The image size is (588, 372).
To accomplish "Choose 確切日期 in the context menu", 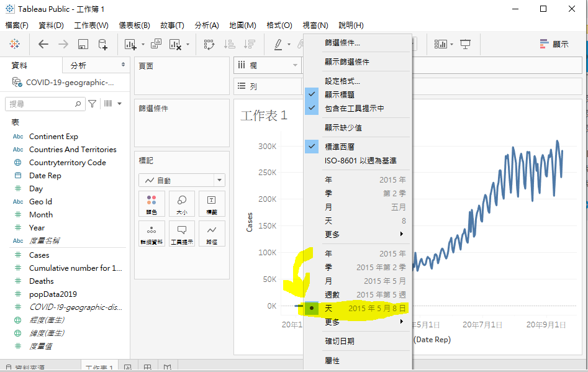I will click(358, 341).
